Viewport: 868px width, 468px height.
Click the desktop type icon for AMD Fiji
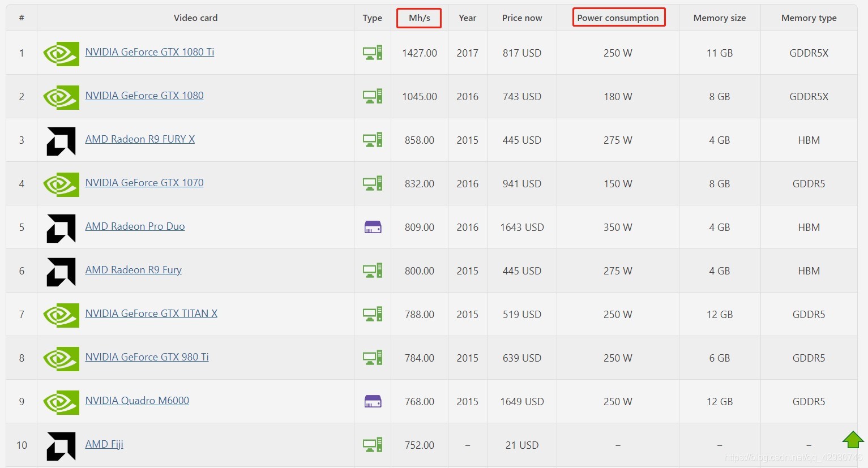pyautogui.click(x=373, y=445)
